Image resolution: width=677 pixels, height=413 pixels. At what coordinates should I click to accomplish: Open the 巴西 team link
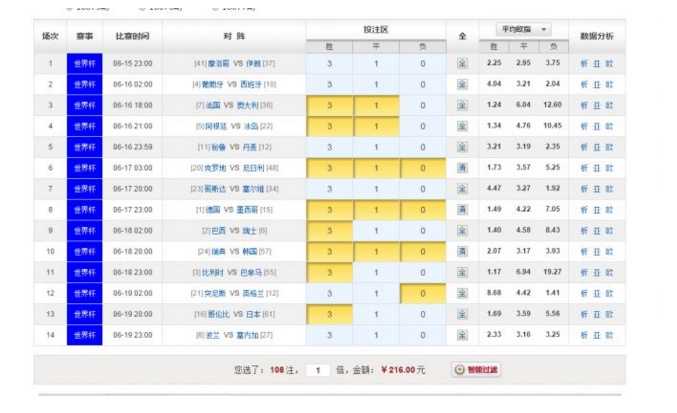click(218, 231)
